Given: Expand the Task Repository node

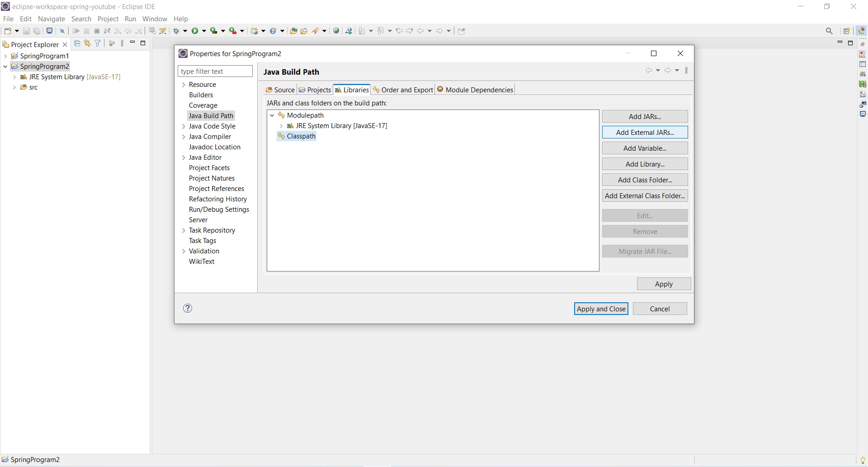Looking at the screenshot, I should pos(184,230).
